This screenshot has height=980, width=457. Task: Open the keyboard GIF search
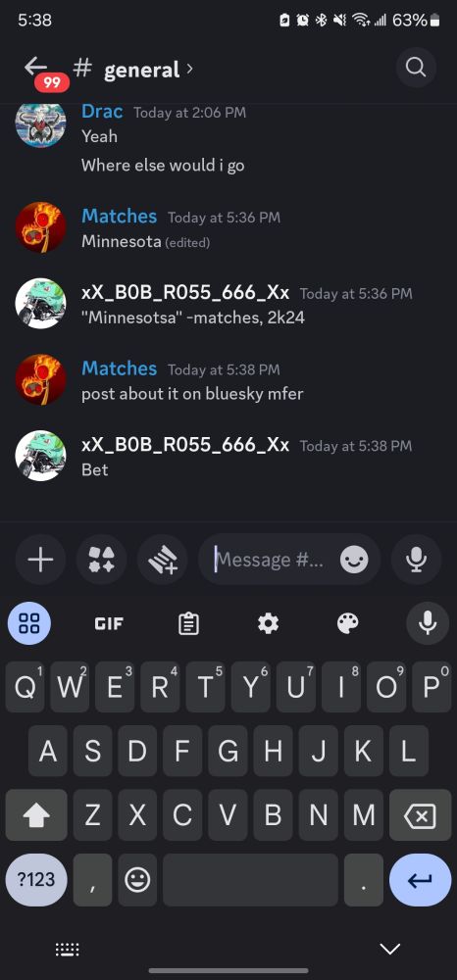109,623
